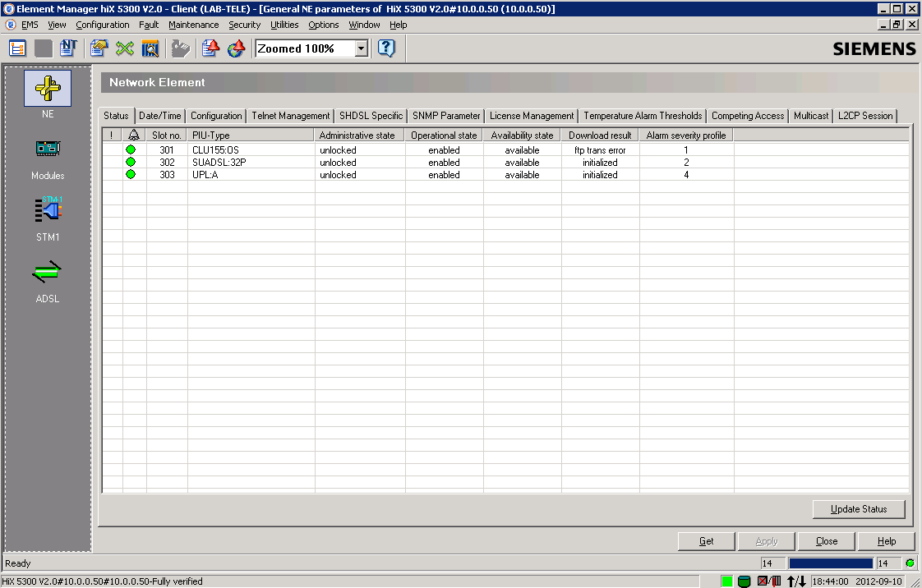The width and height of the screenshot is (922, 588).
Task: Switch to the Multicast tab
Action: 811,116
